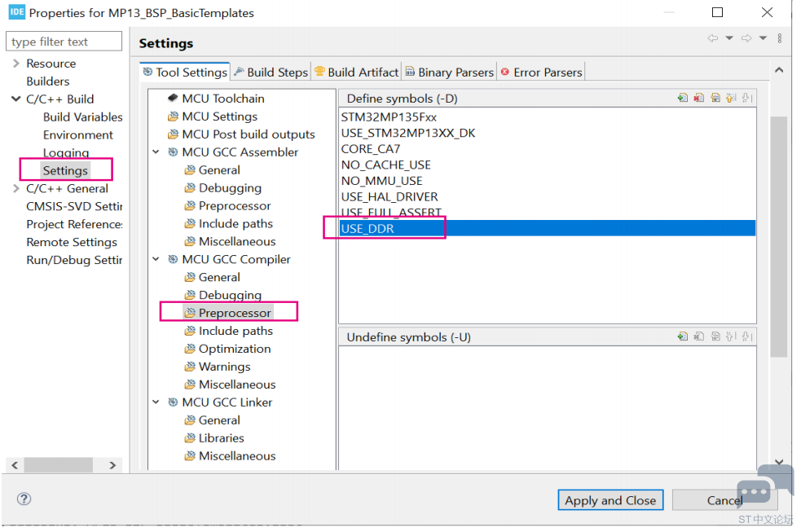
Task: Select Build Variables in left tree
Action: pos(83,117)
